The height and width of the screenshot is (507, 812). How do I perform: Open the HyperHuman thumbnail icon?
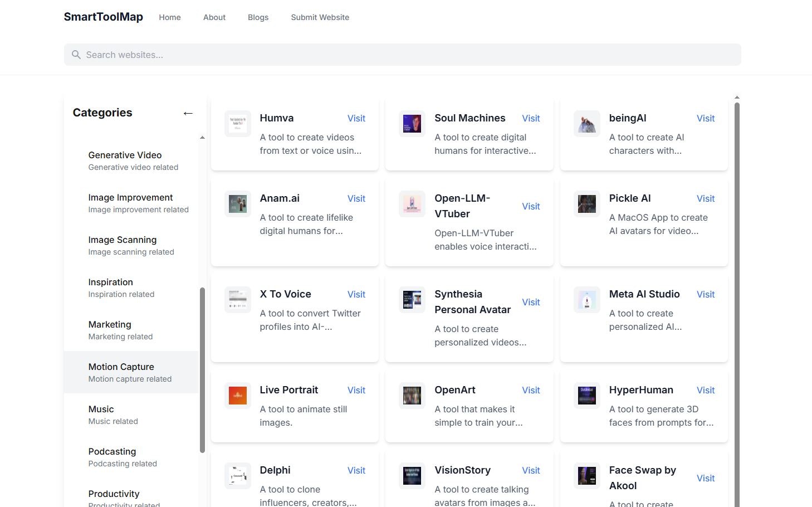pyautogui.click(x=587, y=396)
